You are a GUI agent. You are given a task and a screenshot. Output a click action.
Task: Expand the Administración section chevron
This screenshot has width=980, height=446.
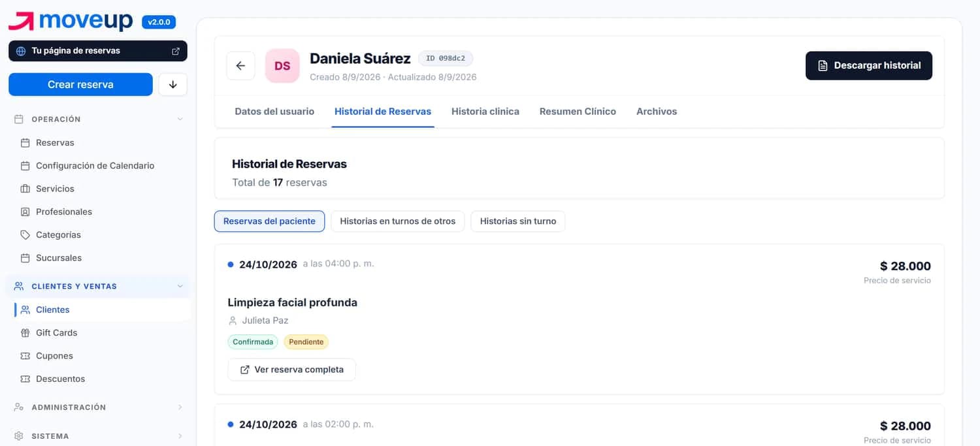pyautogui.click(x=180, y=407)
